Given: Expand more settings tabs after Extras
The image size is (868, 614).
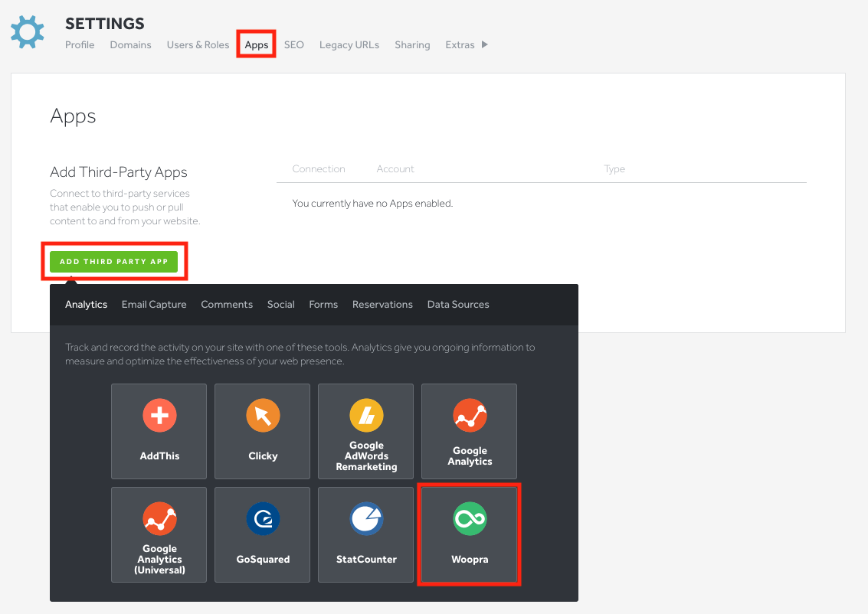Looking at the screenshot, I should pyautogui.click(x=484, y=44).
